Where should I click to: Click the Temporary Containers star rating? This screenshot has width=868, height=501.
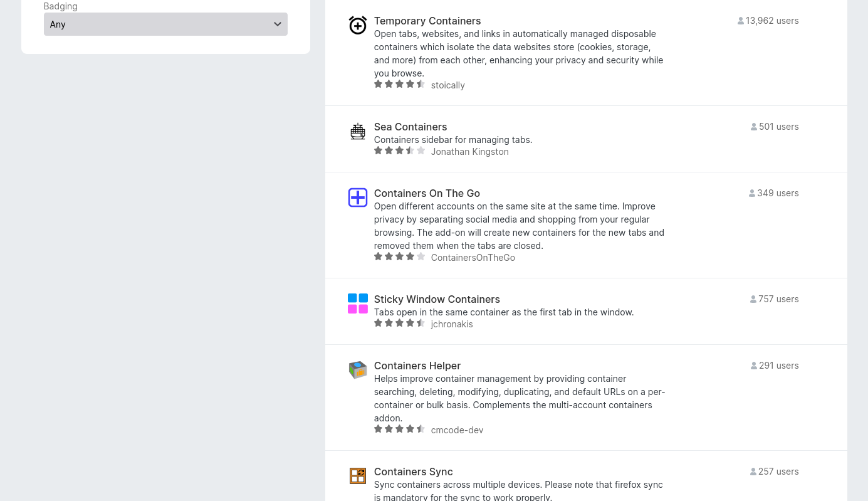(x=399, y=84)
